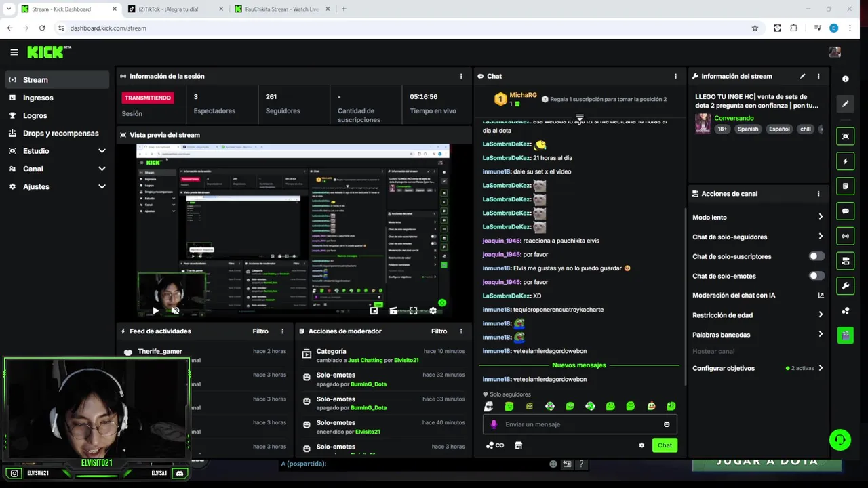
Task: Send the message with the green Chat button
Action: coord(665,445)
